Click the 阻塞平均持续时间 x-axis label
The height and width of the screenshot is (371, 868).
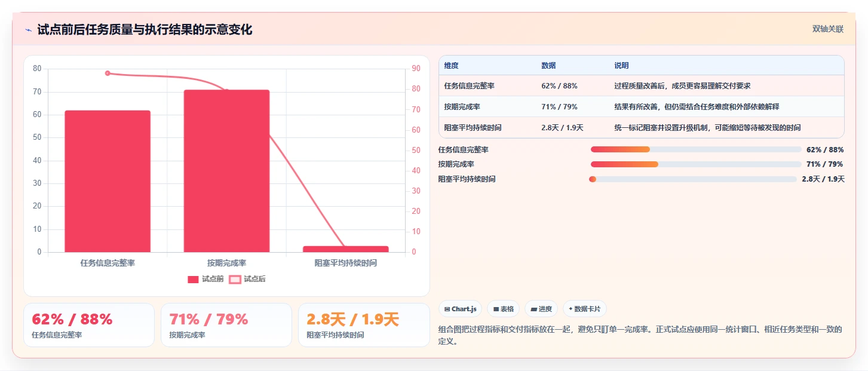point(346,263)
